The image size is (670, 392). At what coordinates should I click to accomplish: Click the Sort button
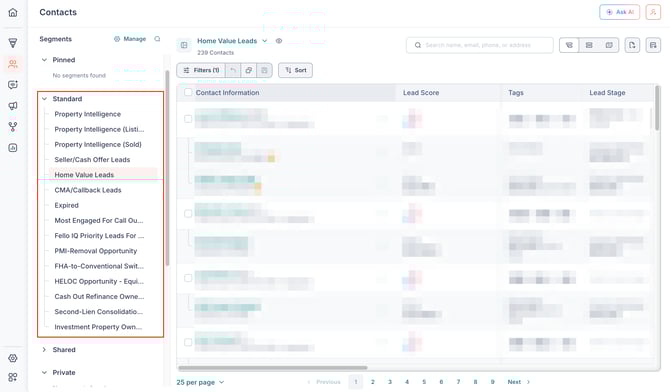[x=295, y=70]
